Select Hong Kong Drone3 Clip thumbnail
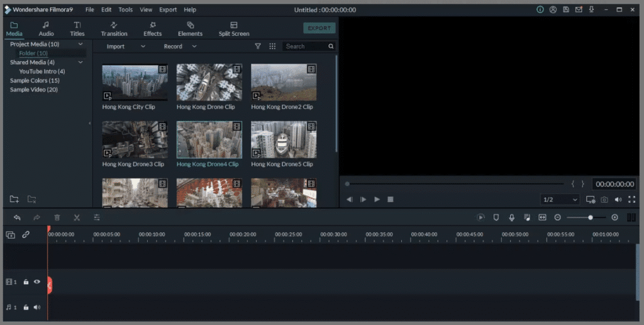The height and width of the screenshot is (325, 644). [135, 139]
